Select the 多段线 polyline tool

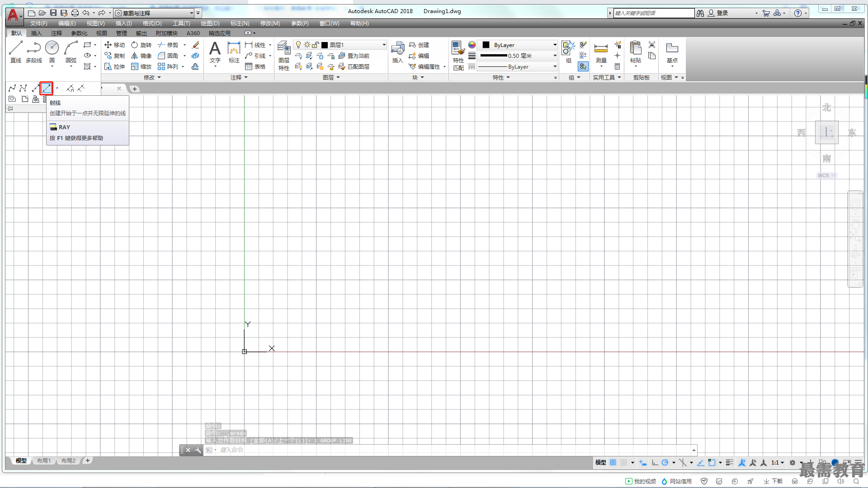pos(34,52)
